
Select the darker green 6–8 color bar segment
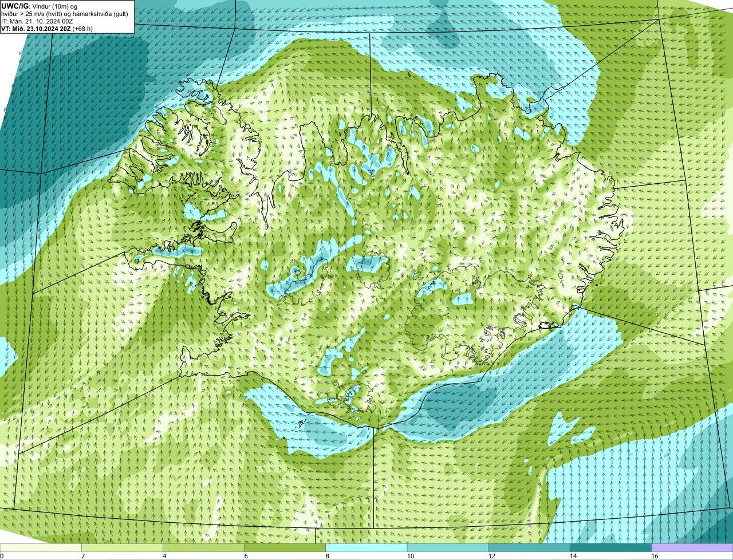coord(285,548)
